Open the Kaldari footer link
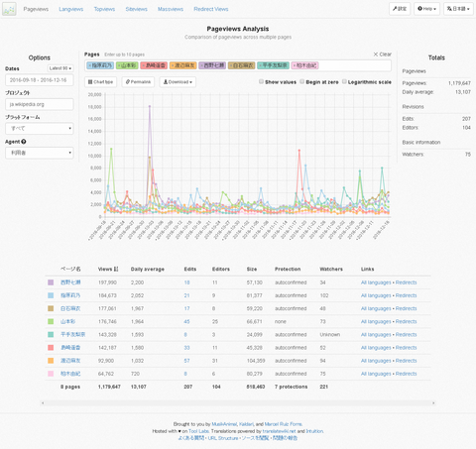The width and height of the screenshot is (476, 449). click(246, 424)
